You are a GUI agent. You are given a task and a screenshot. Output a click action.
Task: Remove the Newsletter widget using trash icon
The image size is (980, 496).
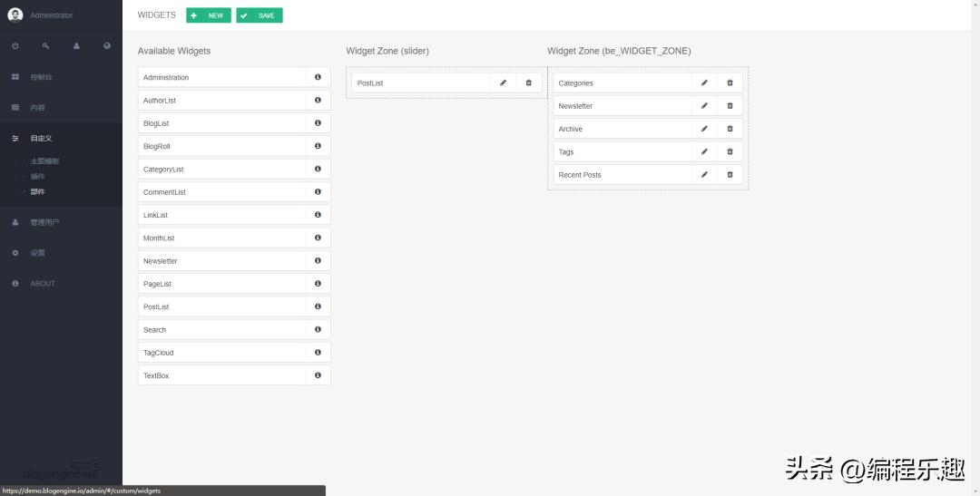[x=730, y=106]
